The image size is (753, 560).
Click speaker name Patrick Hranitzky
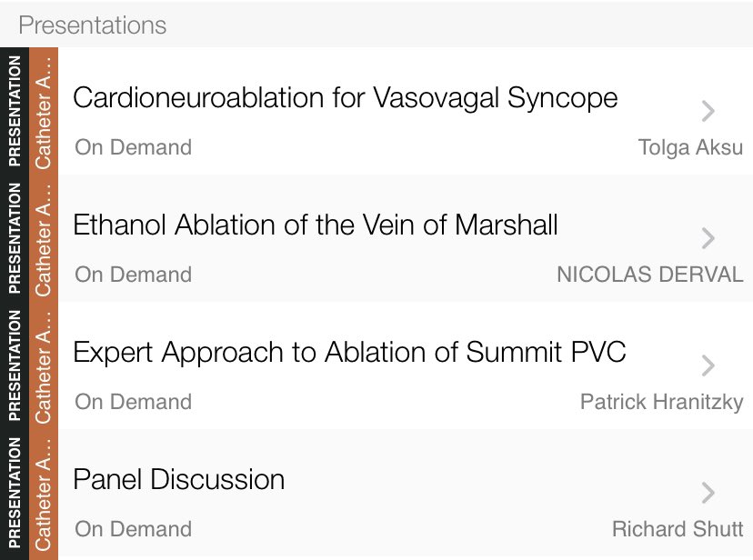pyautogui.click(x=661, y=403)
